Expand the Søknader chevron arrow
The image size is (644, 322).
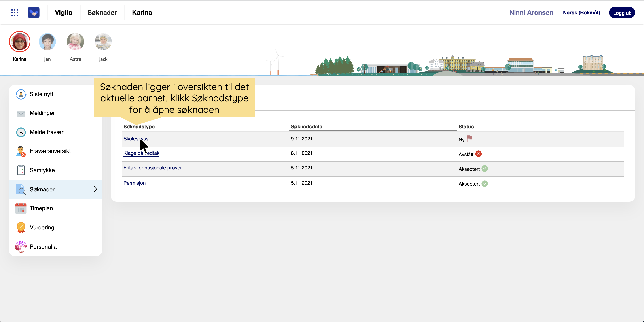point(95,189)
